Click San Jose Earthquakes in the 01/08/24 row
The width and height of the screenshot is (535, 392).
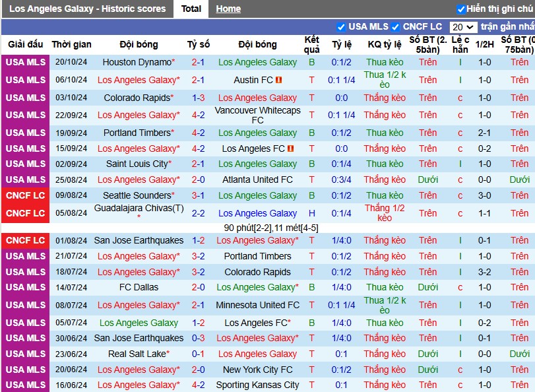click(139, 240)
